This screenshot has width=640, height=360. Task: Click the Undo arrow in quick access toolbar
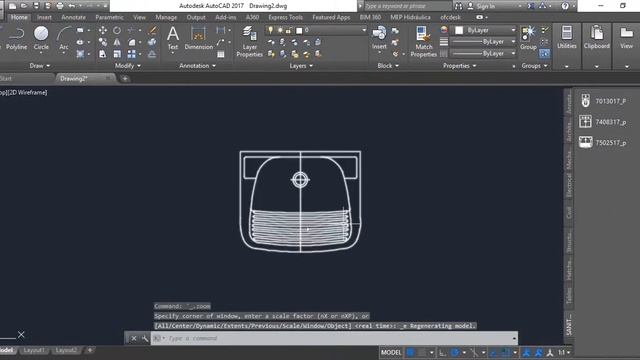tap(72, 6)
